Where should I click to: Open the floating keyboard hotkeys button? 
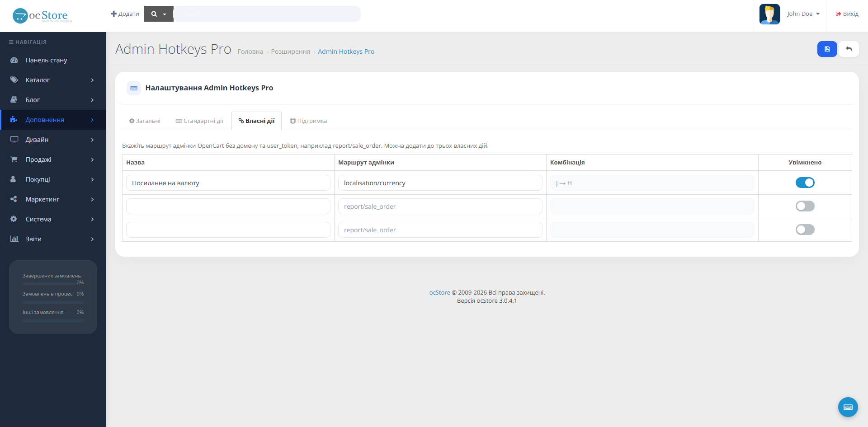[848, 407]
